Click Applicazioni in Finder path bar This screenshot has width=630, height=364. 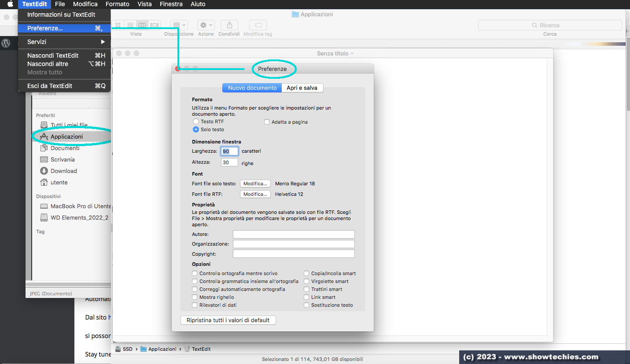click(158, 349)
